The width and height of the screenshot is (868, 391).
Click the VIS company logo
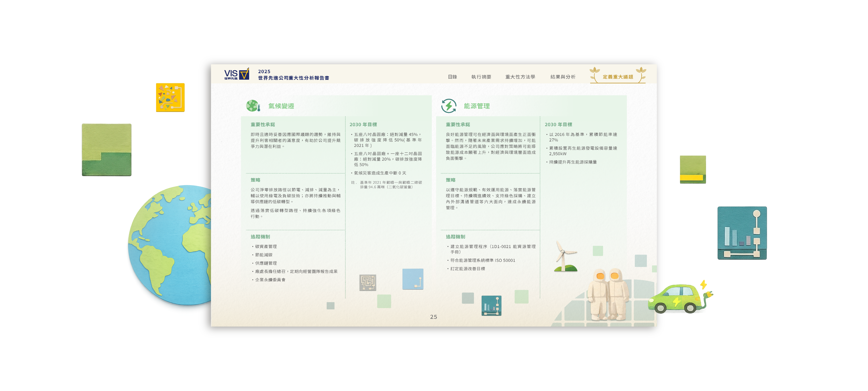point(237,74)
